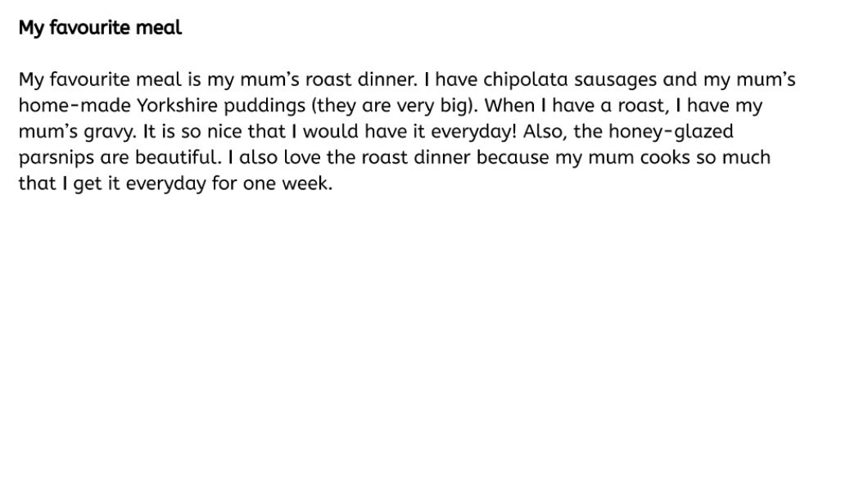The image size is (868, 486).
Task: Click on the word 'much' ending fourth line
Action: [x=746, y=157]
